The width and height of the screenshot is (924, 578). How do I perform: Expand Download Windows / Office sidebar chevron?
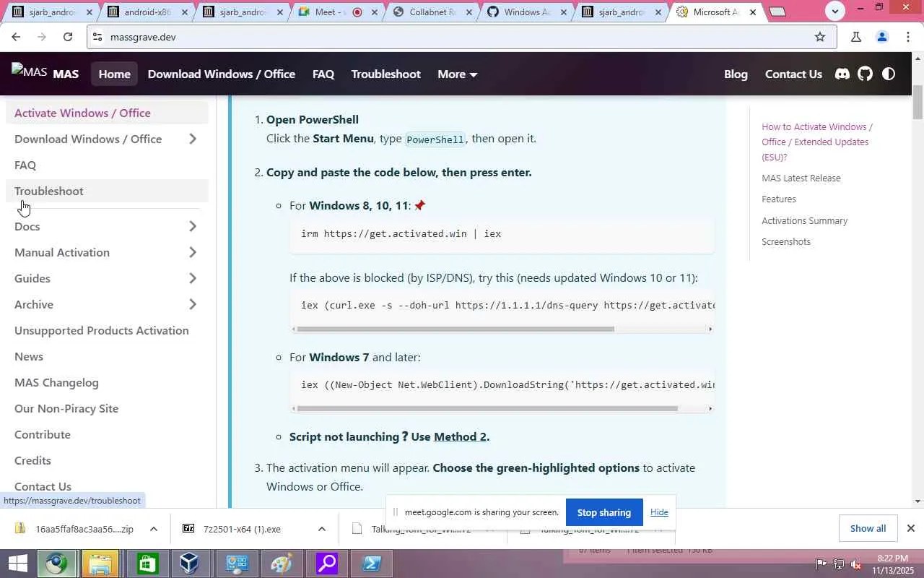coord(193,139)
